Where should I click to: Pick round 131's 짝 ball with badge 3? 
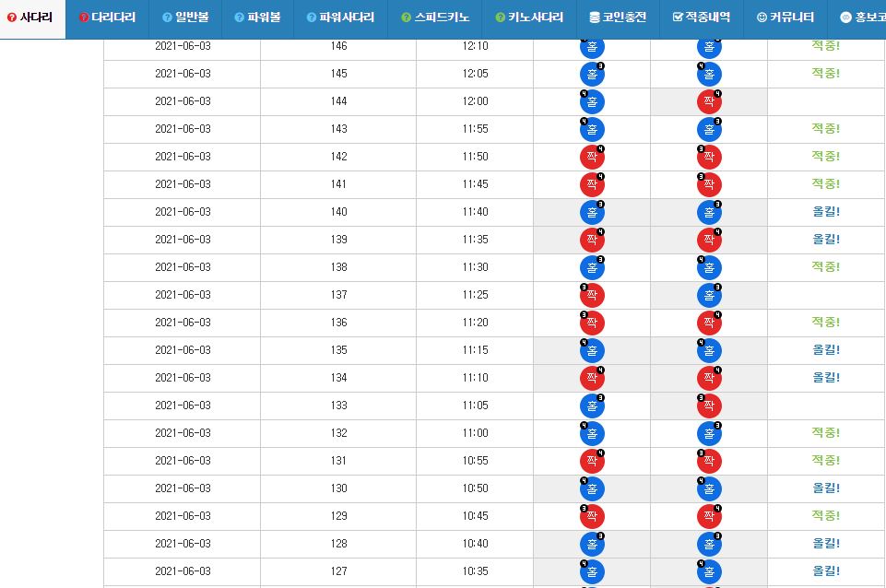pos(709,462)
